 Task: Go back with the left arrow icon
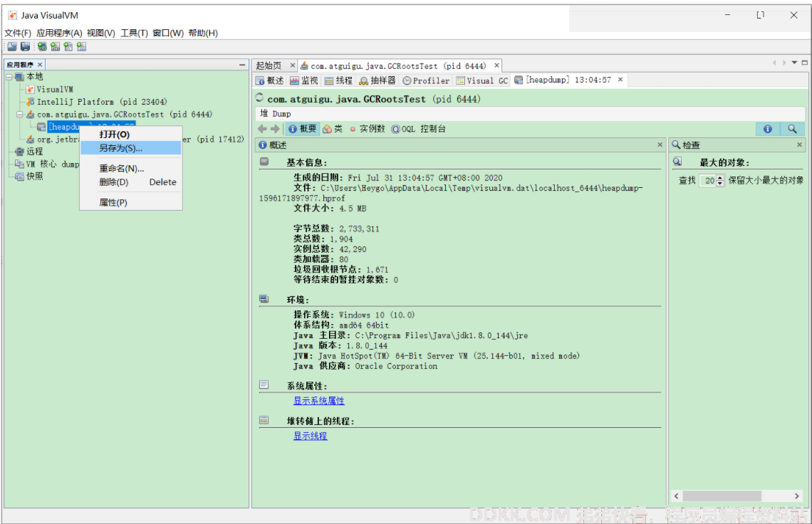click(x=263, y=129)
